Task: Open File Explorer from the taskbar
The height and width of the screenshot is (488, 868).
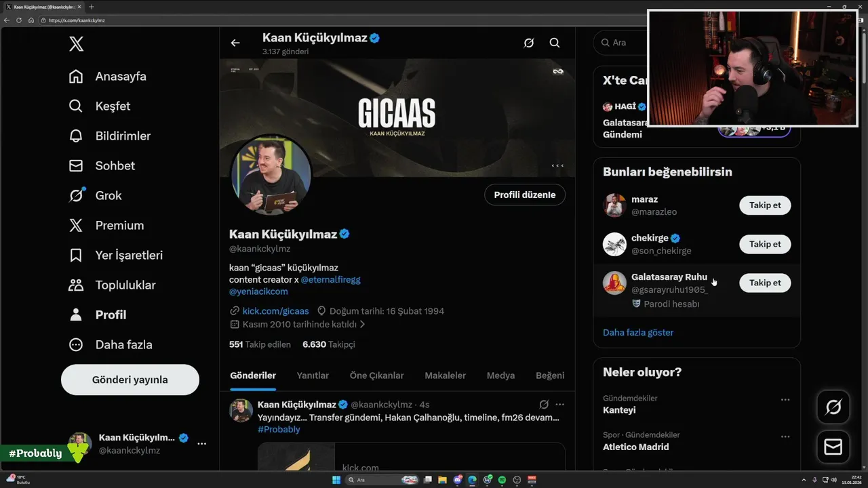Action: (x=442, y=480)
